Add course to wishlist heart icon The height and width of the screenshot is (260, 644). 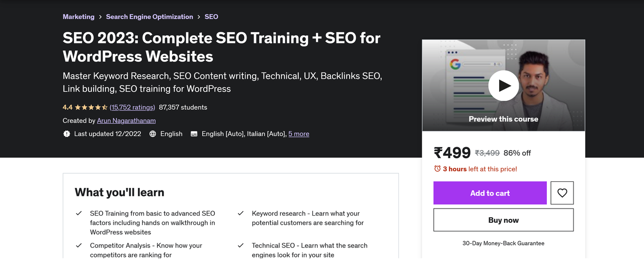pos(562,193)
